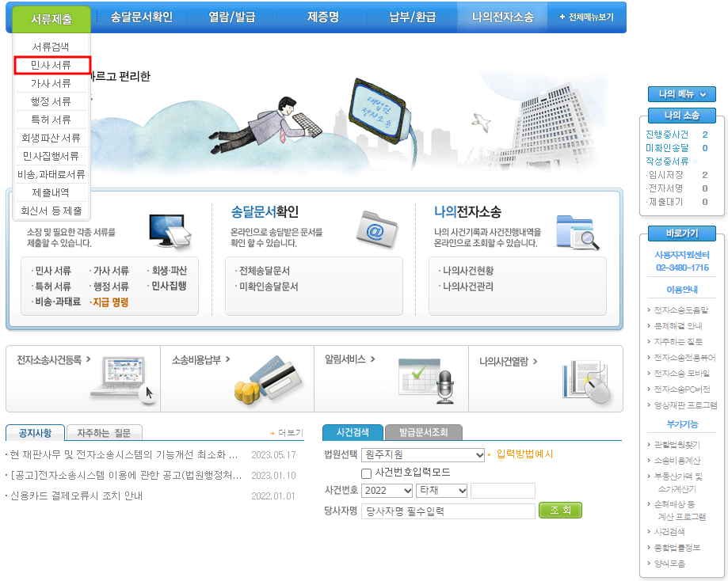Click the 회생·파산 link in 서류제출 box
728x581 pixels.
coord(169,270)
